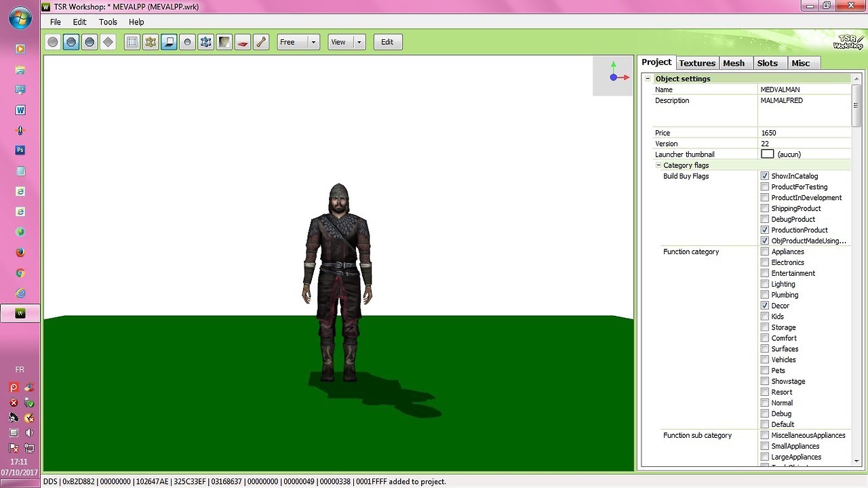Open the Tools menu
The width and height of the screenshot is (868, 488).
[x=108, y=22]
